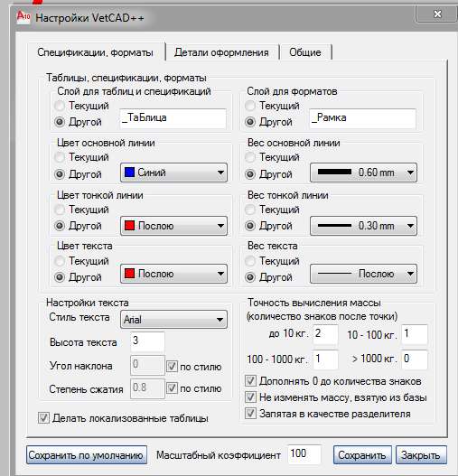This screenshot has width=458, height=476.
Task: Open the text color Послою dropdown
Action: click(x=173, y=274)
